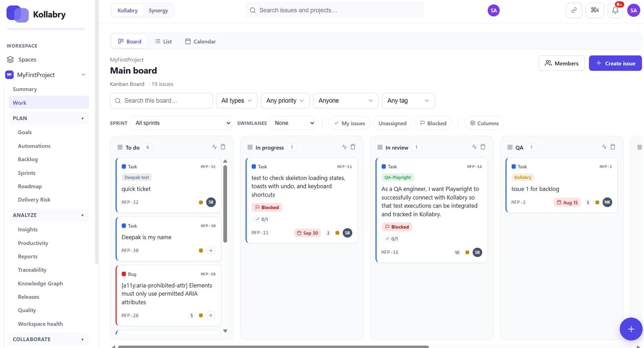View activity icon for In progress column
Screen dimensions: 644x348
click(x=344, y=147)
